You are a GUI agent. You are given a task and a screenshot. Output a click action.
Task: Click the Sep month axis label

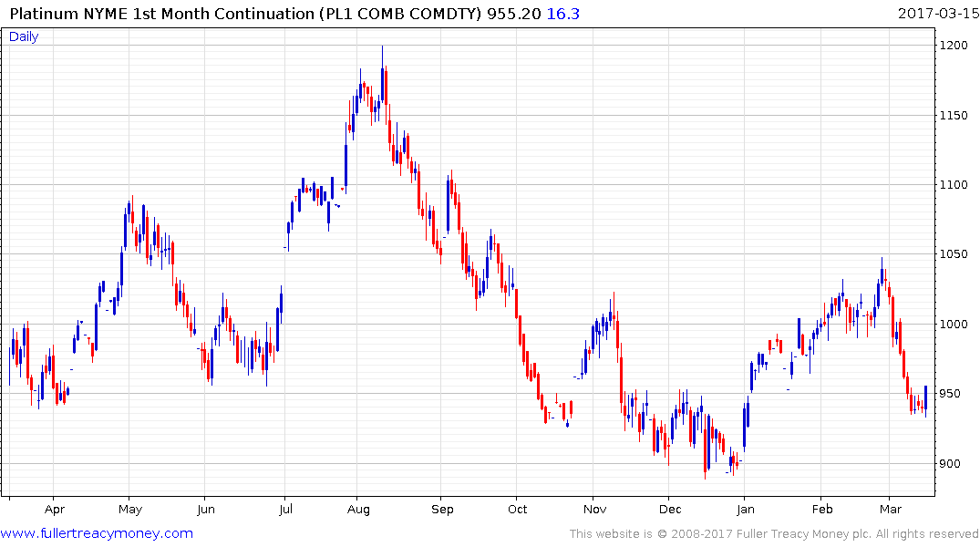click(x=442, y=510)
